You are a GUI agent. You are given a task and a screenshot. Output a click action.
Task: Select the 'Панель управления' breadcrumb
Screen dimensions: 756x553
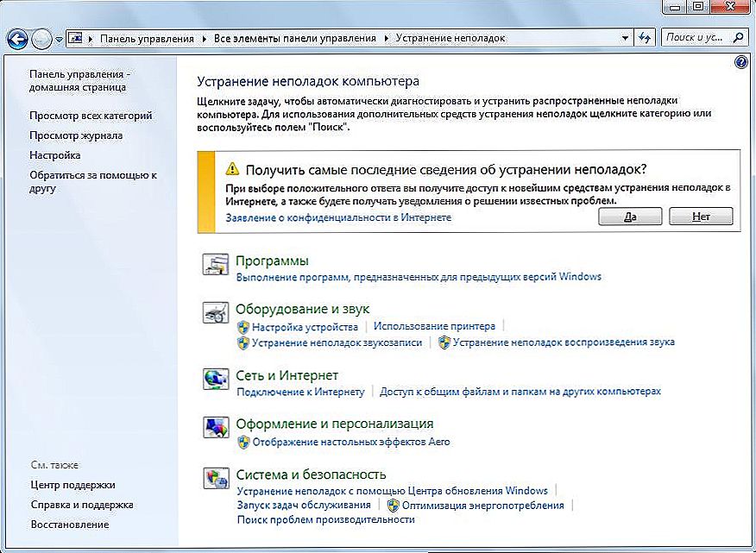point(147,38)
